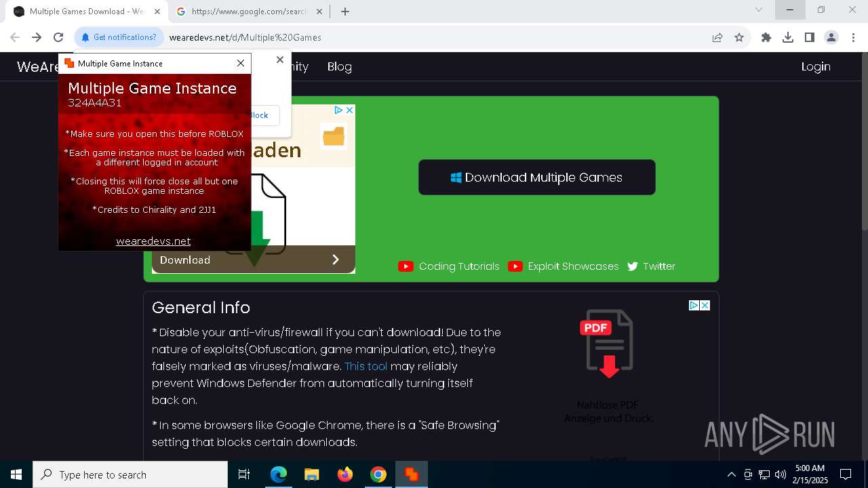Viewport: 868px width, 488px height.
Task: Click Download Multiple Games button
Action: [537, 178]
